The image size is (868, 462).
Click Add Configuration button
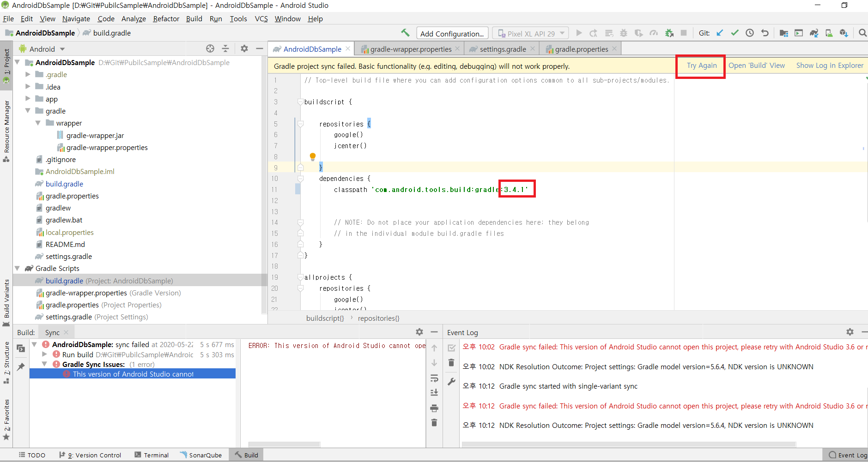[x=452, y=33]
